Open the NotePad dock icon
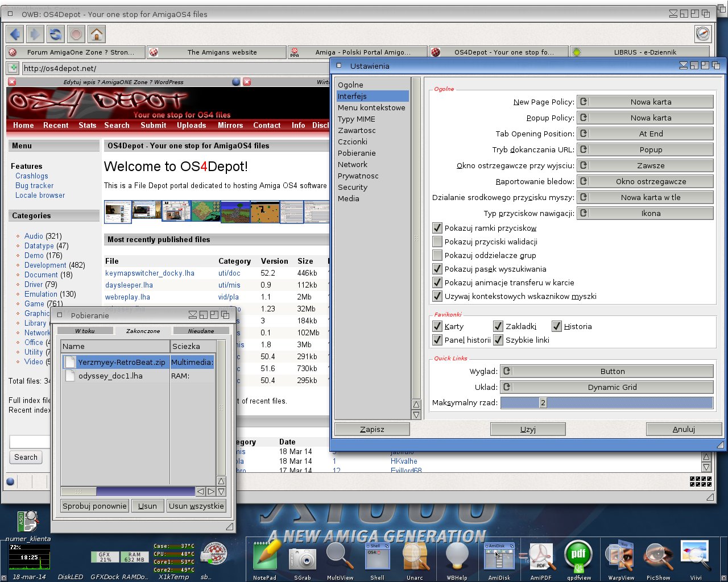 265,557
